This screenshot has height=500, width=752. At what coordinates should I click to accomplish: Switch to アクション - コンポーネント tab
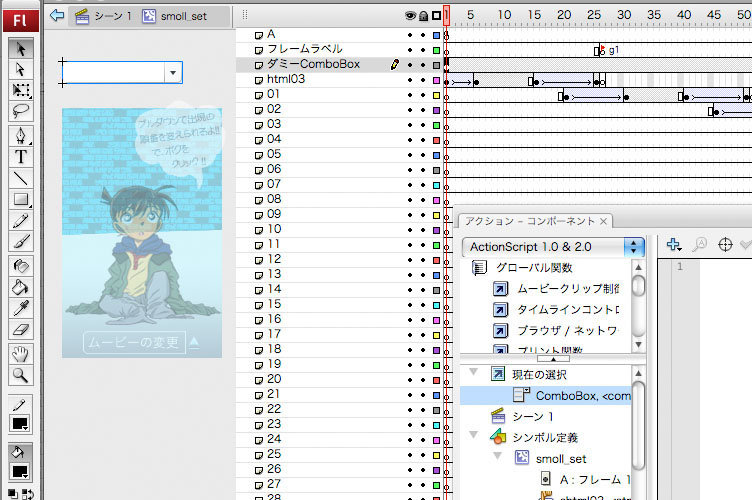(529, 221)
